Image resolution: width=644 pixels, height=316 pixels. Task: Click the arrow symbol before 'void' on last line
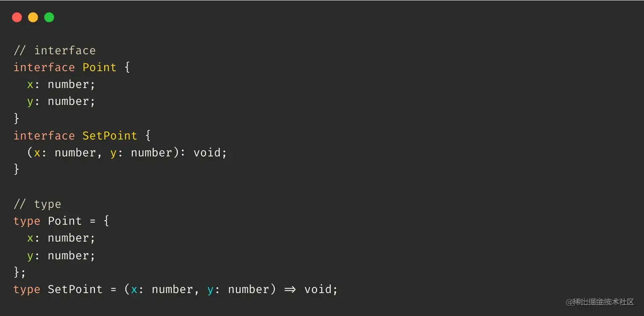point(290,290)
